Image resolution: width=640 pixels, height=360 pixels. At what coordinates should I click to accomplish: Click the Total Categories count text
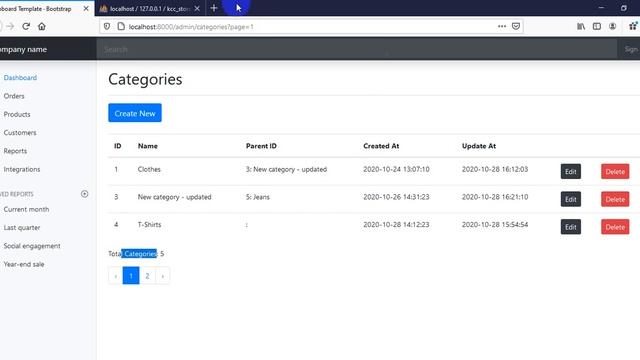(136, 254)
